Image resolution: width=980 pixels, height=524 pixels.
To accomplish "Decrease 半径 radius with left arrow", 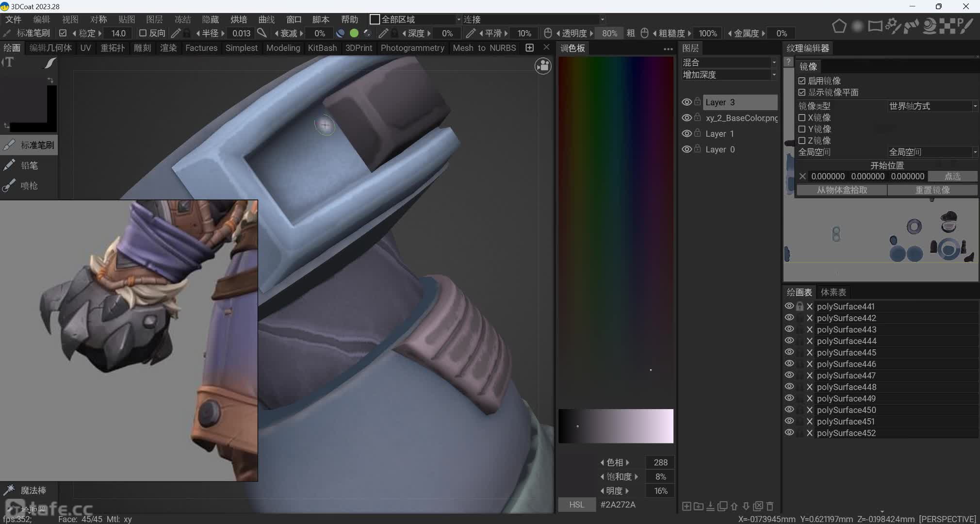I will pos(198,33).
